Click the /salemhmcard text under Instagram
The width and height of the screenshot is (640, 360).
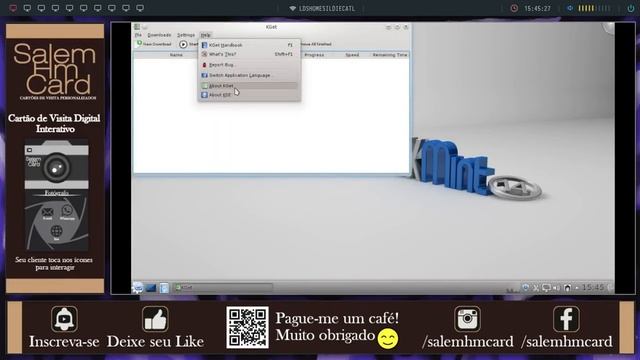pos(468,342)
